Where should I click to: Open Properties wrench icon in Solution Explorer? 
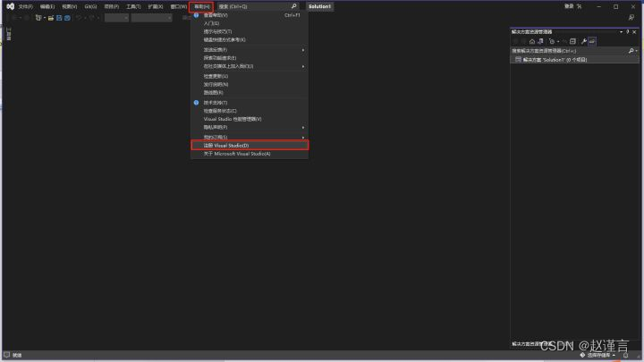click(x=583, y=41)
